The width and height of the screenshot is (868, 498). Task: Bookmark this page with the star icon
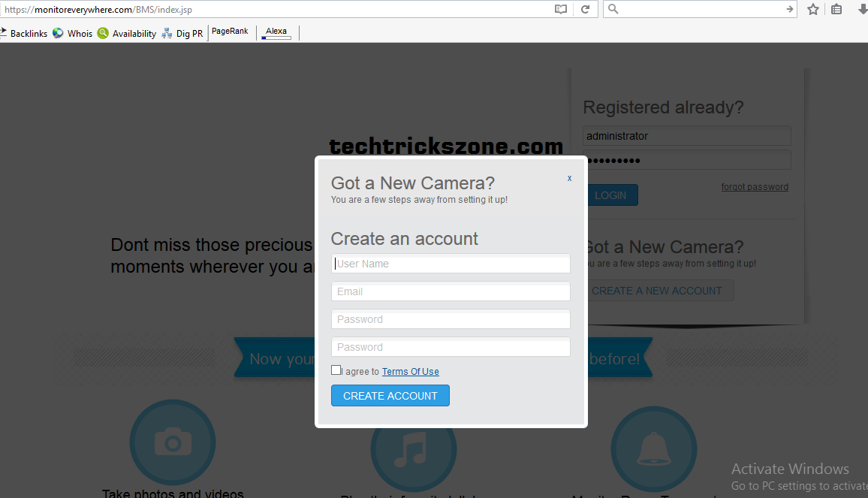[x=812, y=10]
